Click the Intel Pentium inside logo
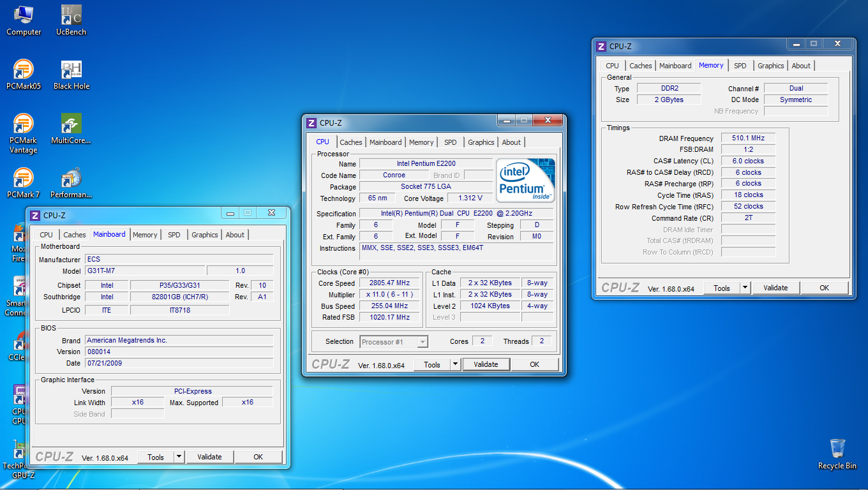The width and height of the screenshot is (868, 490). point(525,181)
